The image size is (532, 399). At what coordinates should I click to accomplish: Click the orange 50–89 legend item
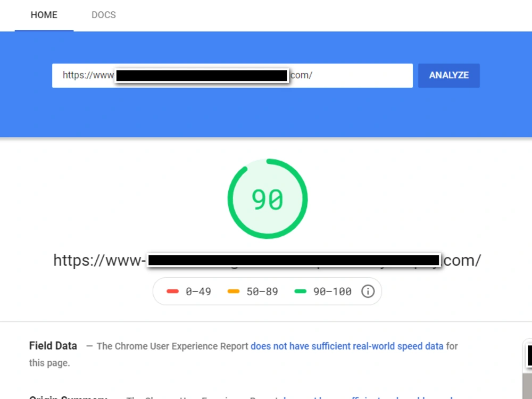coord(252,292)
